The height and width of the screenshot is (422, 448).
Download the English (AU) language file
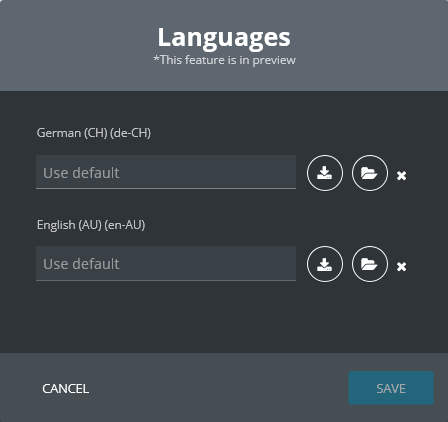click(325, 264)
